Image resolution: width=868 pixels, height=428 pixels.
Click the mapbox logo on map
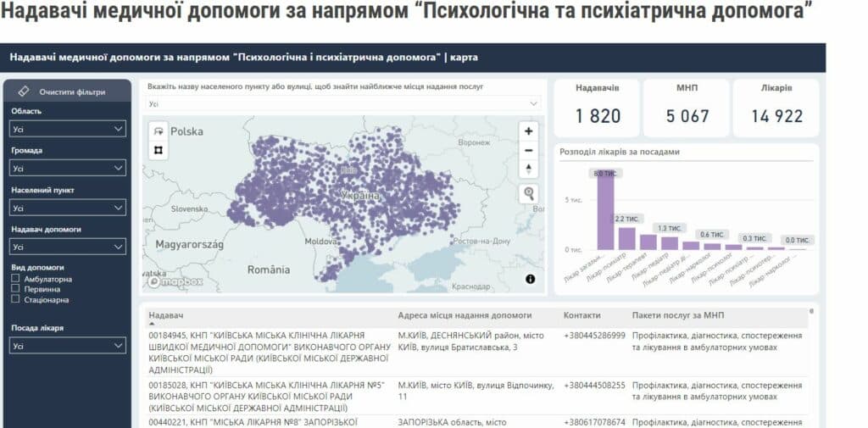coord(175,282)
